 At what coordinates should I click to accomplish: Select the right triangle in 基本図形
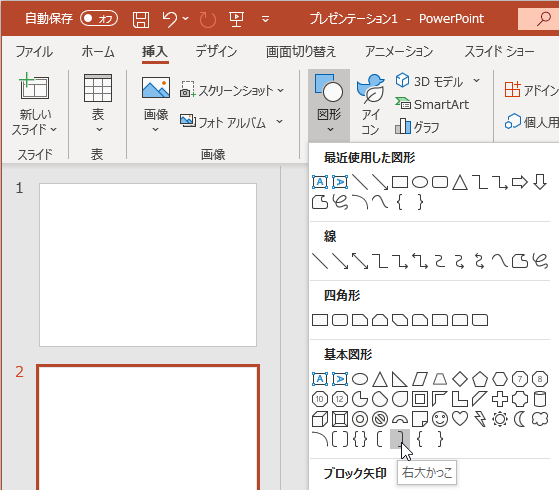[x=400, y=379]
